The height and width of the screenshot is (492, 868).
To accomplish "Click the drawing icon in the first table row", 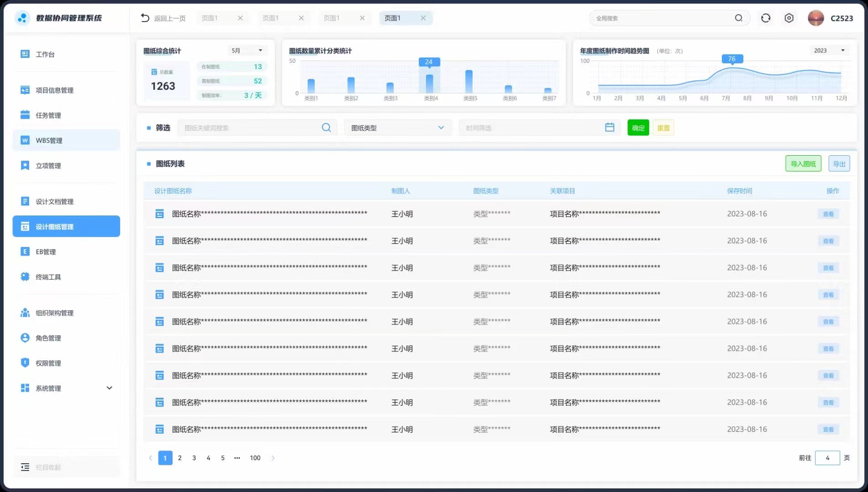I will 159,214.
